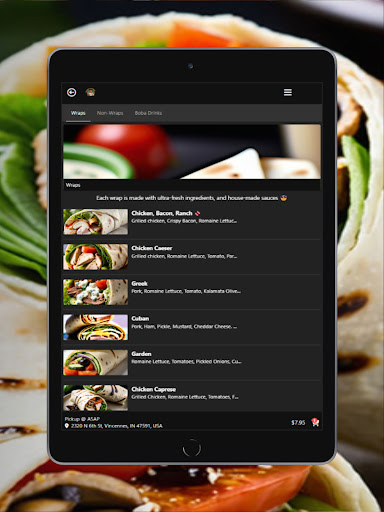Select the Chicken Caesar wrap item
The width and height of the screenshot is (384, 512).
[192, 257]
